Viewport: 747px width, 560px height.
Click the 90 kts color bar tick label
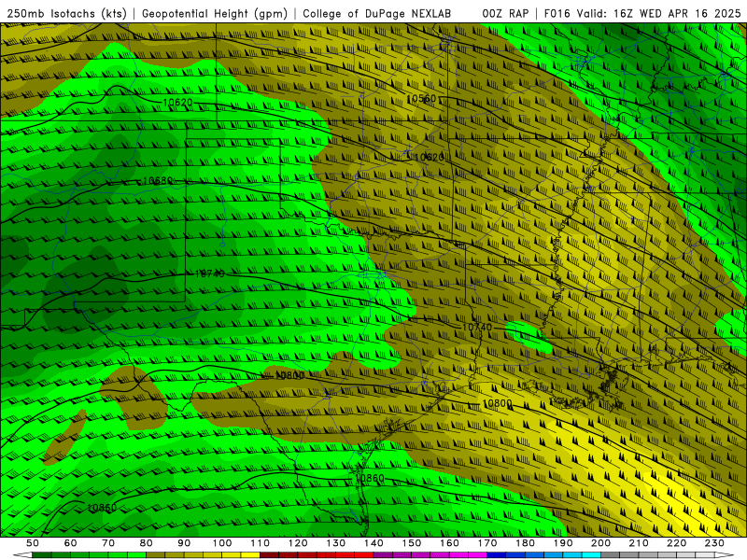pos(184,543)
